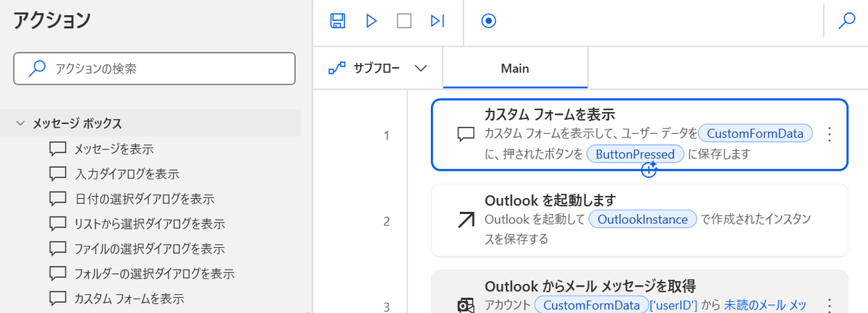Screen dimensions: 868x313
Task: Click line number 2 in the flow
Action: pyautogui.click(x=387, y=221)
